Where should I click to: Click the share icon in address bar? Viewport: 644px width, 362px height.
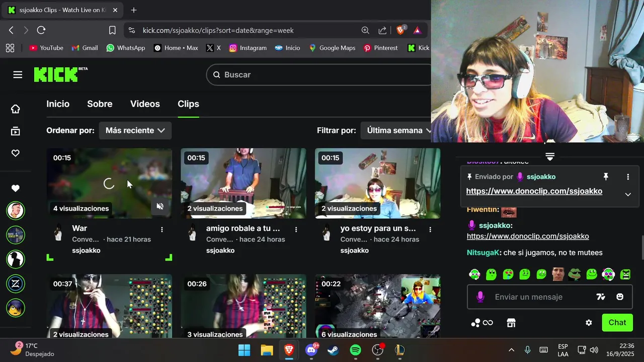(382, 30)
